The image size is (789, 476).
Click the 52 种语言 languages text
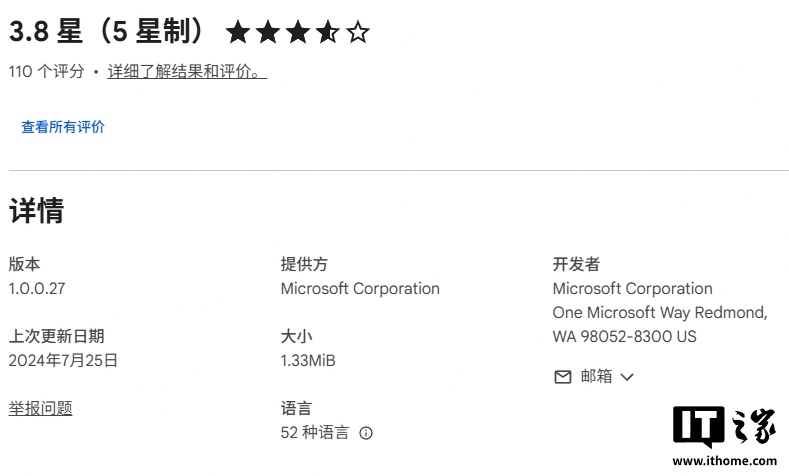(x=314, y=433)
